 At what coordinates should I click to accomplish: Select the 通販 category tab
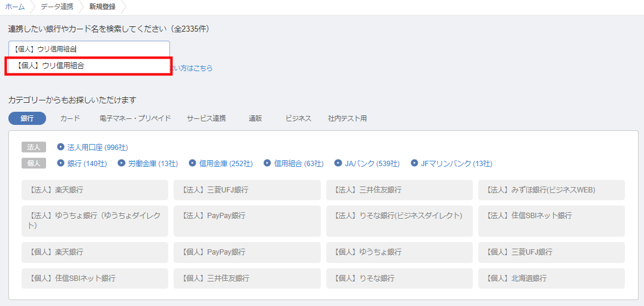click(256, 118)
